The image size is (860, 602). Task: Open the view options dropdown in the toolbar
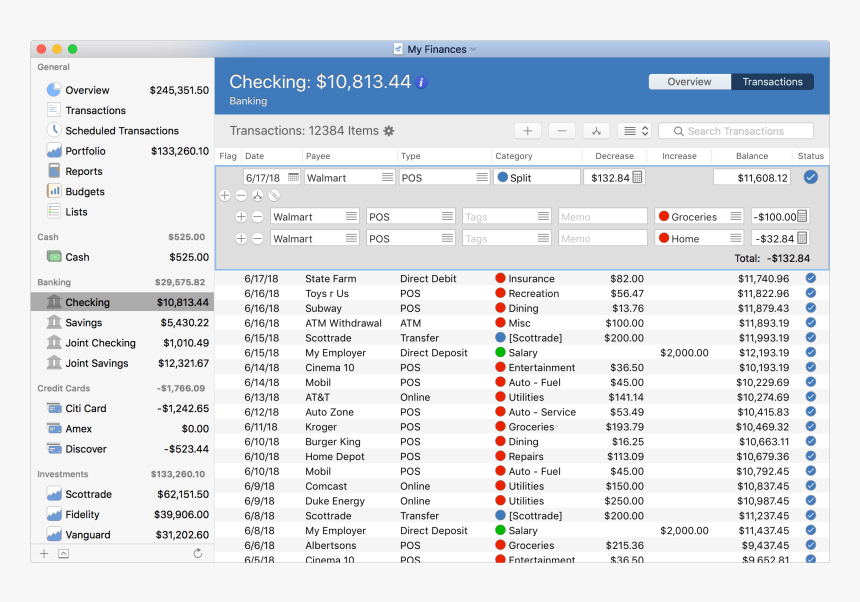coord(634,131)
